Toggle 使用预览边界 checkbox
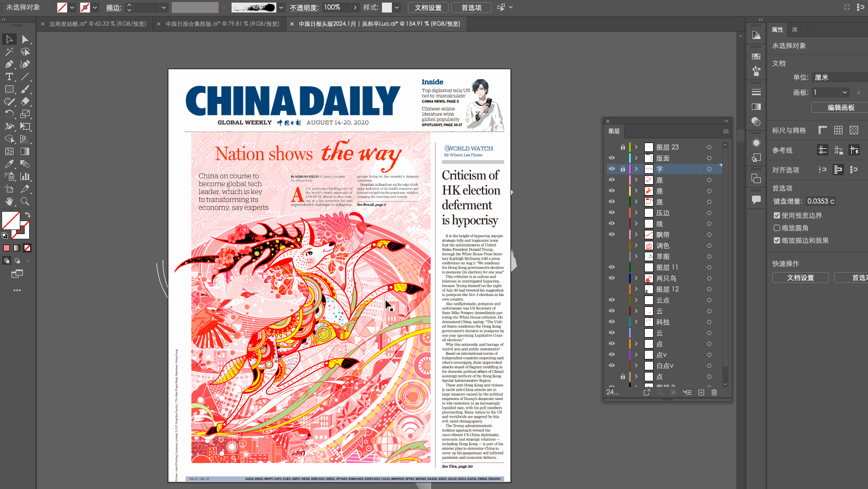 click(x=777, y=215)
